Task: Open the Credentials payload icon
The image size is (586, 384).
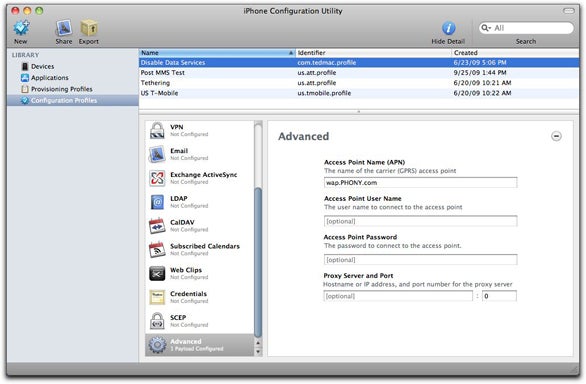Action: [157, 297]
